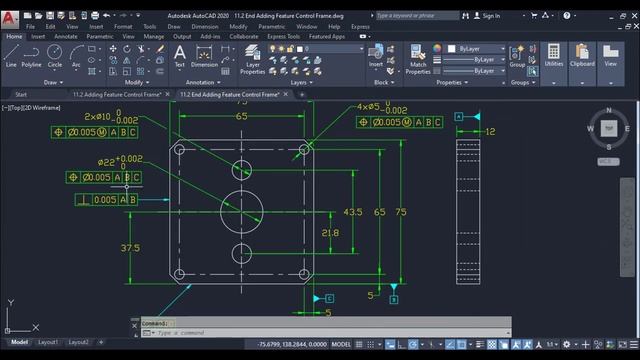This screenshot has height=360, width=640.
Task: Add a new drawing tab with plus
Action: 302,94
